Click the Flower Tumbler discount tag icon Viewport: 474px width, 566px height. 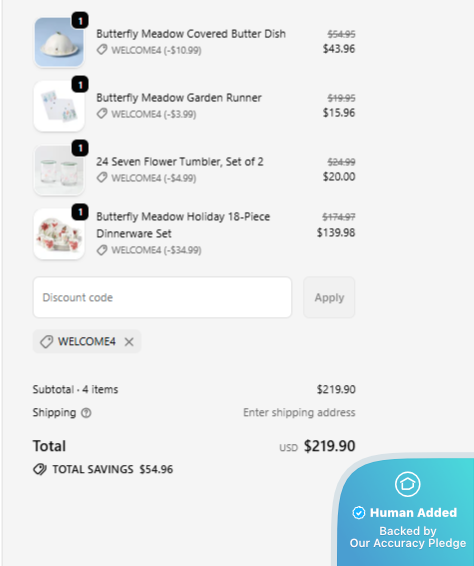tap(102, 178)
